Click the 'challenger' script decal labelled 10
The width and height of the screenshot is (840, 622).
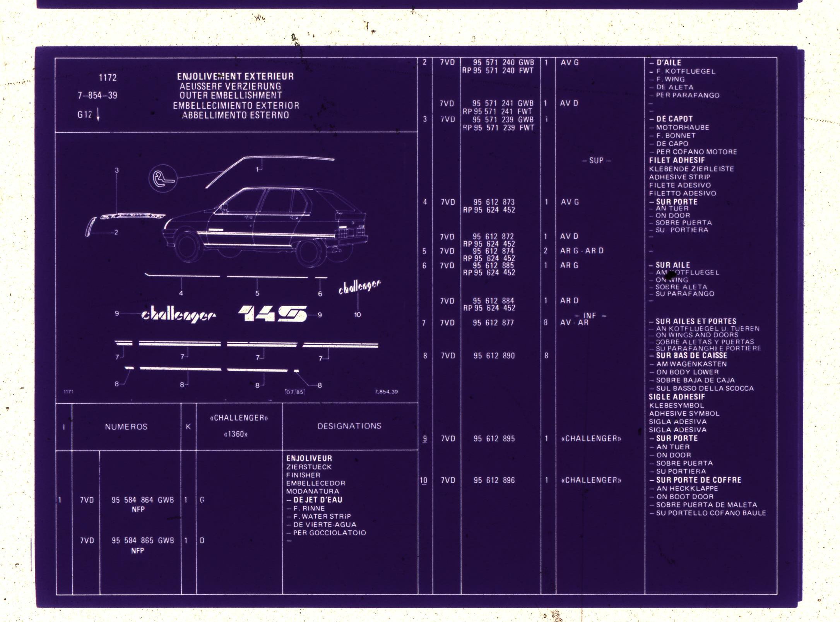point(359,287)
